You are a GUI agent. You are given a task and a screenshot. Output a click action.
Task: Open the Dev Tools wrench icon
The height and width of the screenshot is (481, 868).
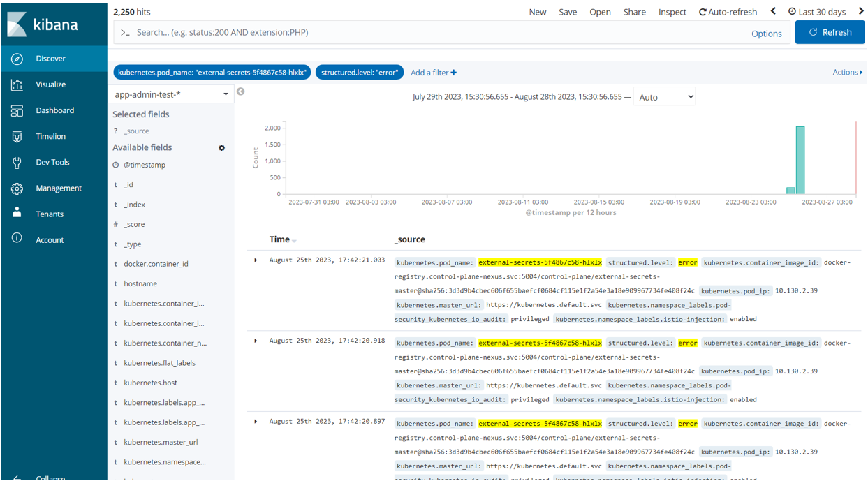(x=17, y=162)
